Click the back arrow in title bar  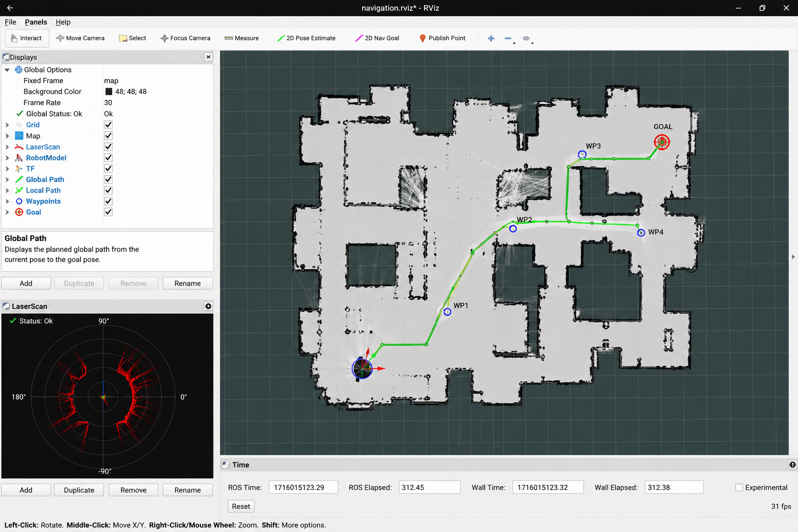pos(10,8)
